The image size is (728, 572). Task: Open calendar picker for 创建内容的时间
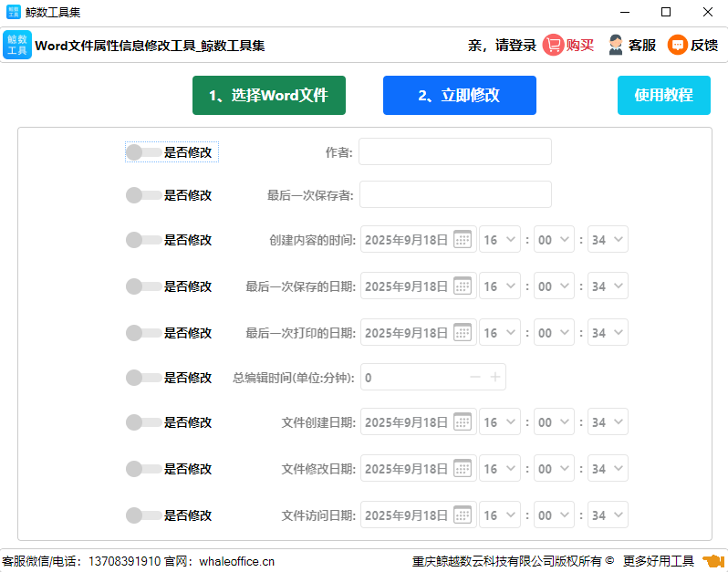[463, 240]
